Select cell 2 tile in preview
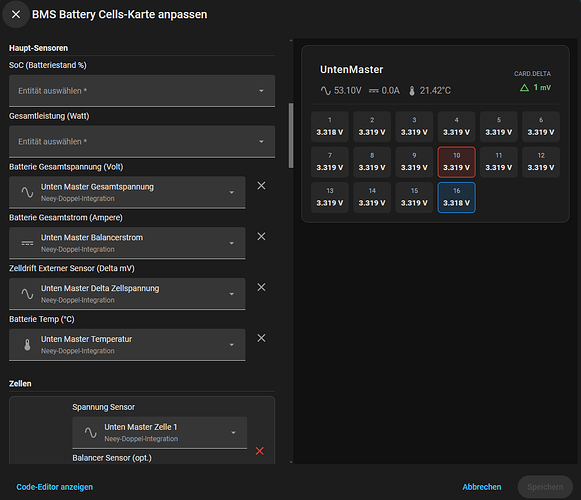Screen dimensions: 581x500 tap(372, 126)
